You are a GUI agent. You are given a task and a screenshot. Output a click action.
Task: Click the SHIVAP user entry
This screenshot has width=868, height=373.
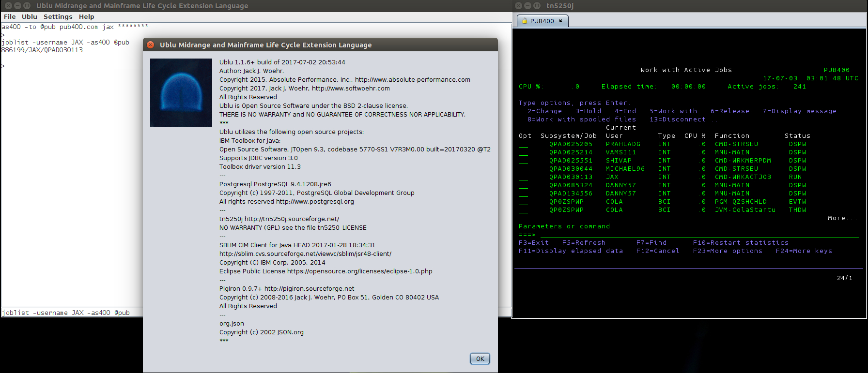[619, 161]
